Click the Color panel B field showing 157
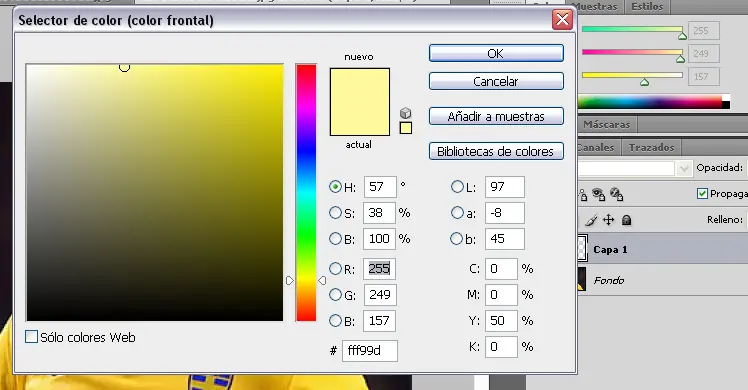748x390 pixels. [704, 76]
